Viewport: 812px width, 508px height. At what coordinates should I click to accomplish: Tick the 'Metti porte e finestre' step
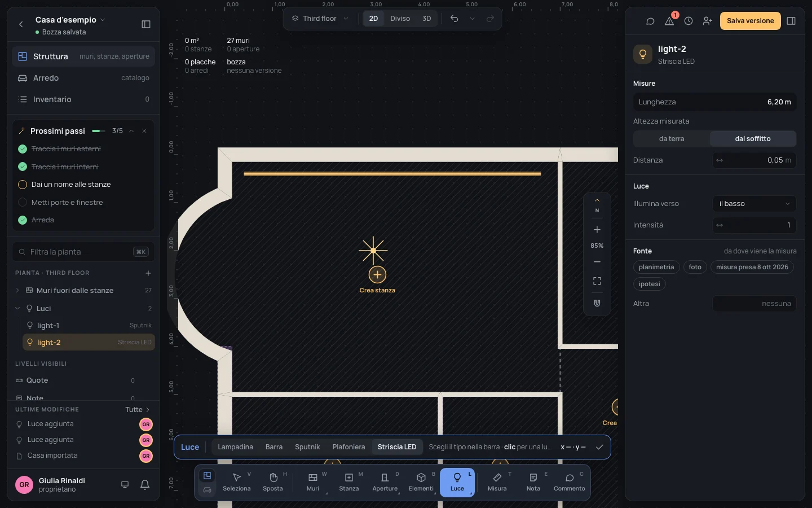pyautogui.click(x=23, y=202)
